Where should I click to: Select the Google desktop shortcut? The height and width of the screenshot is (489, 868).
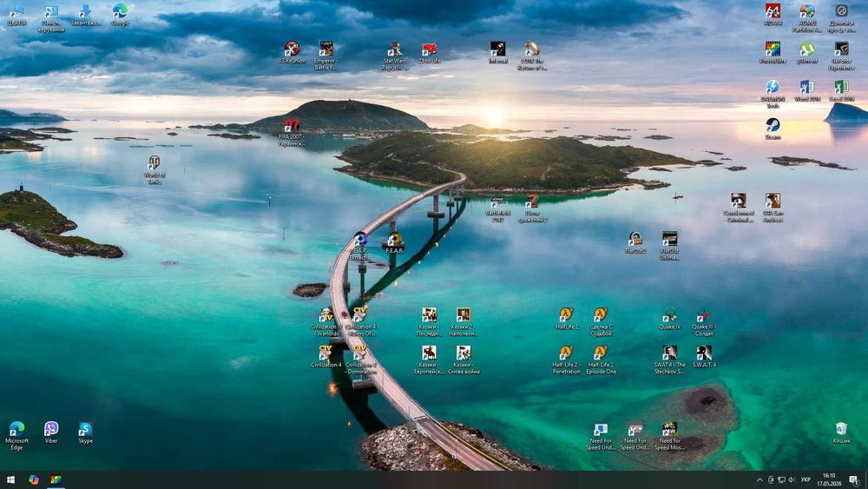coord(120,15)
